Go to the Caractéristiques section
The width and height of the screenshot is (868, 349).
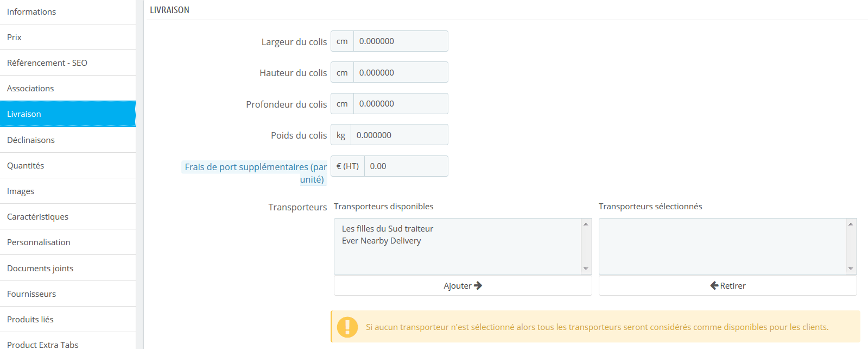click(37, 216)
